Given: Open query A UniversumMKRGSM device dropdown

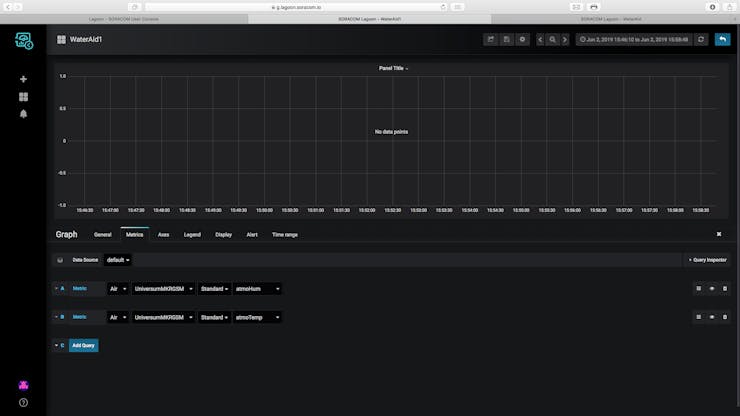Looking at the screenshot, I should coord(163,289).
